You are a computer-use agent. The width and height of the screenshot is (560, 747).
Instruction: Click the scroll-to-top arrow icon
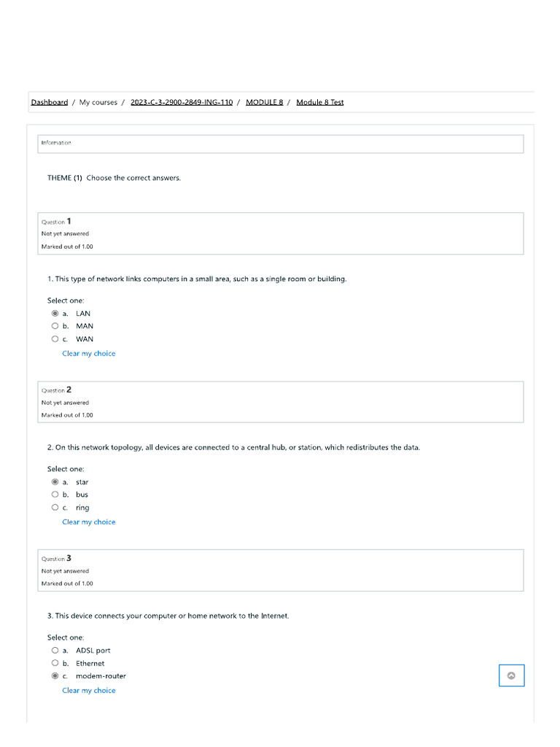click(x=511, y=676)
